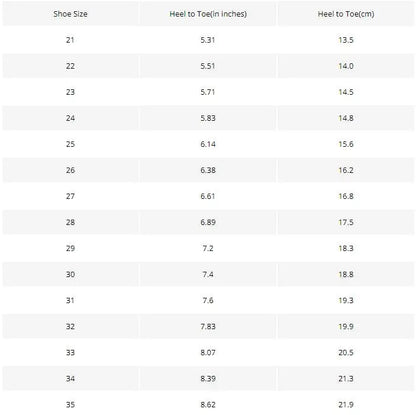416x415 pixels.
Task: Select the 6.89 inches value
Action: point(208,222)
